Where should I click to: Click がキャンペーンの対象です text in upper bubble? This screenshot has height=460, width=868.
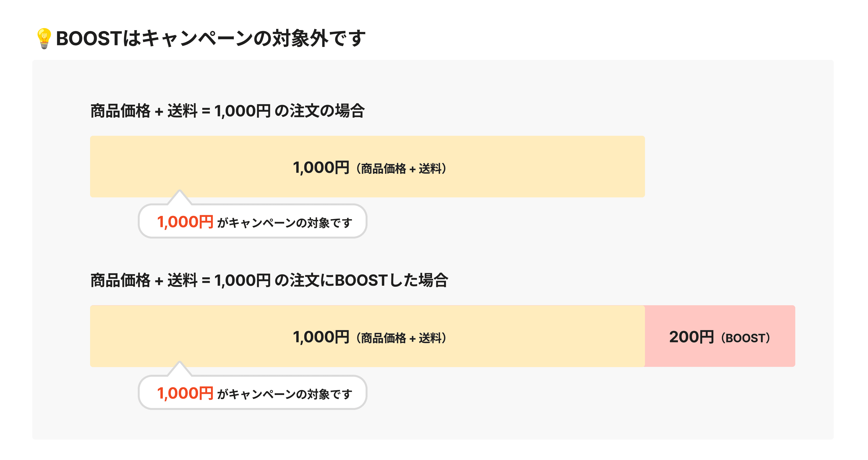point(285,223)
